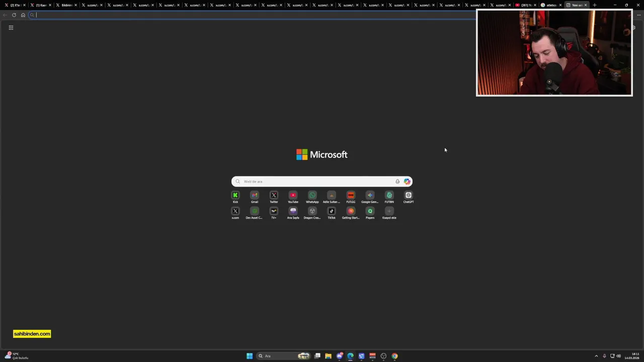Open the Google Gemini shortcut tile
644x362 pixels.
(x=370, y=197)
